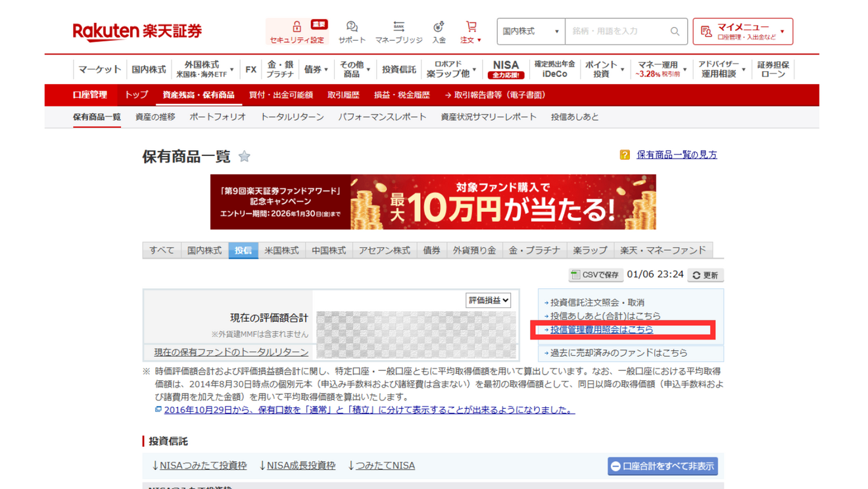Image resolution: width=868 pixels, height=489 pixels.
Task: Click the CSVで保存 button
Action: pos(596,275)
